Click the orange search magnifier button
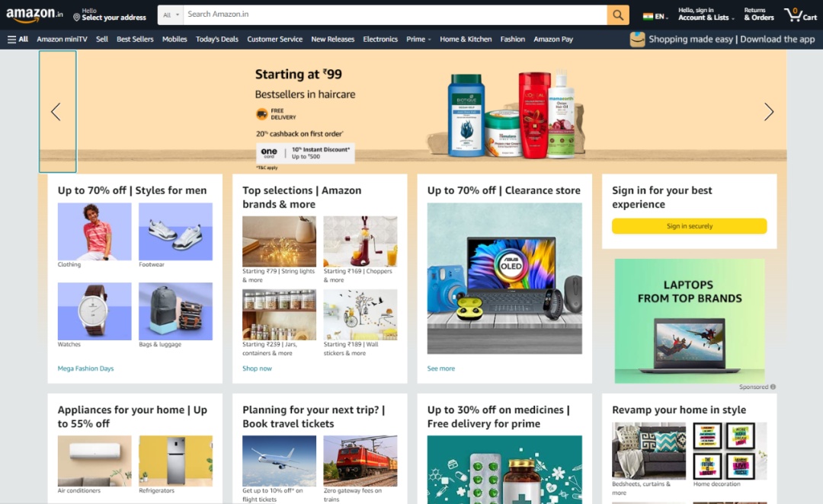 click(x=618, y=14)
